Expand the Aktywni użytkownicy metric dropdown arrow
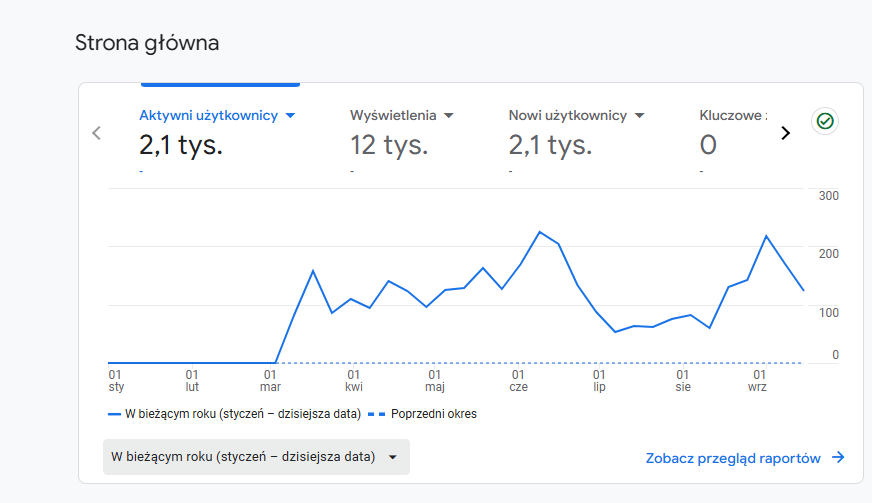 (x=290, y=116)
